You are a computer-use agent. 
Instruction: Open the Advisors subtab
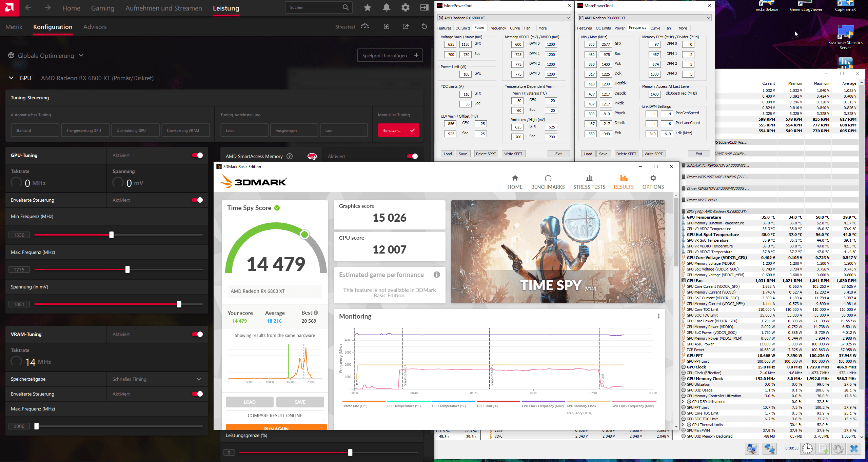pyautogui.click(x=95, y=27)
